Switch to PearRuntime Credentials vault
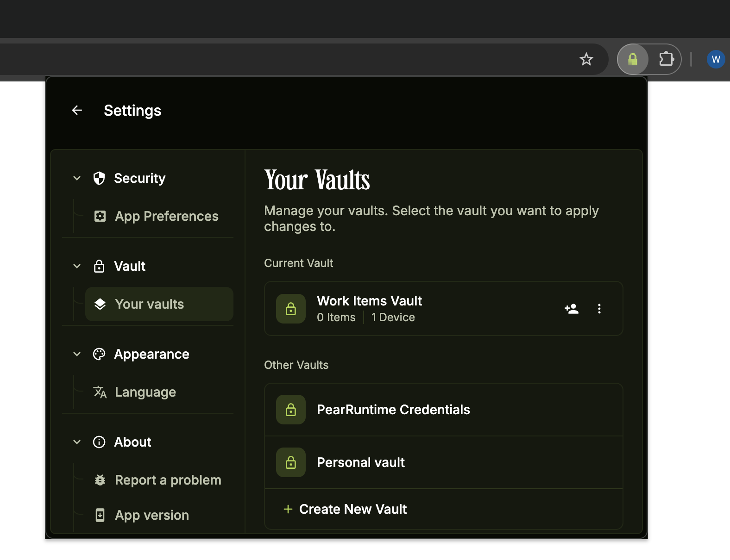Screen dimensions: 730x560 click(x=444, y=410)
